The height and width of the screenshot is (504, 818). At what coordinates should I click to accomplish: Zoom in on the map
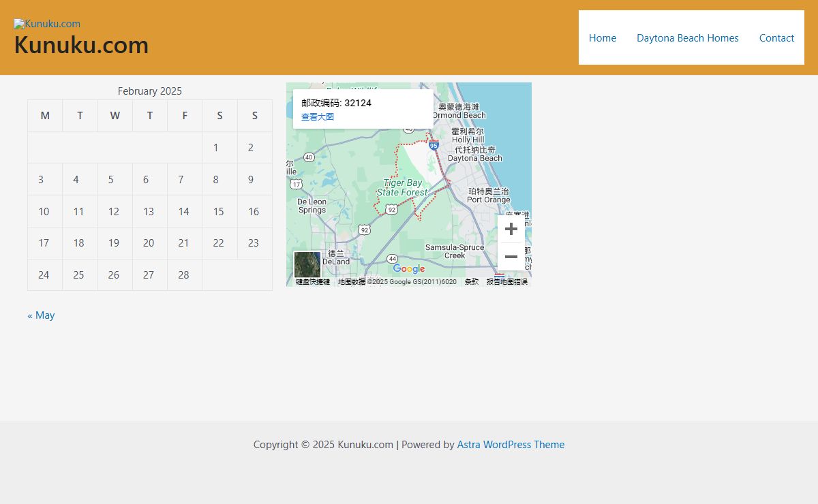tap(511, 229)
